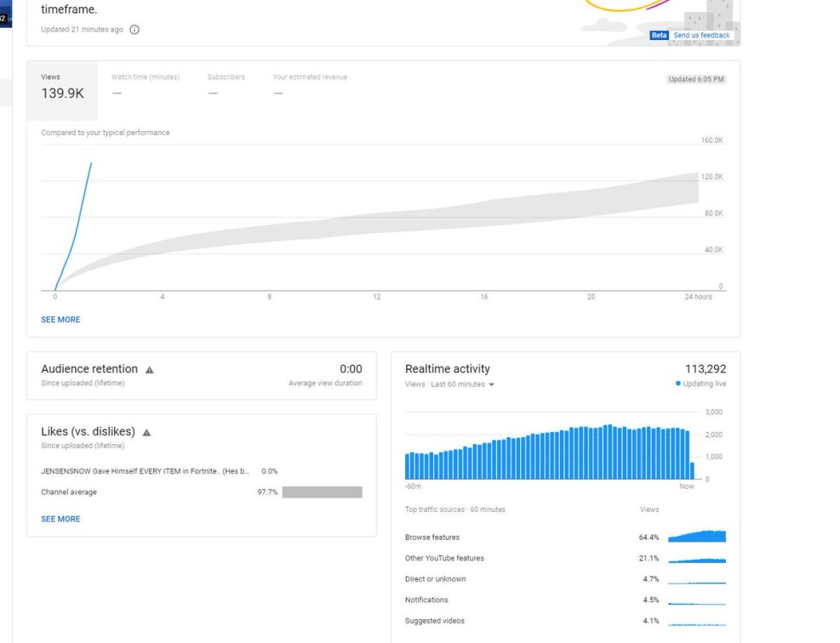Click the gray Channel average likes bar

coord(322,492)
